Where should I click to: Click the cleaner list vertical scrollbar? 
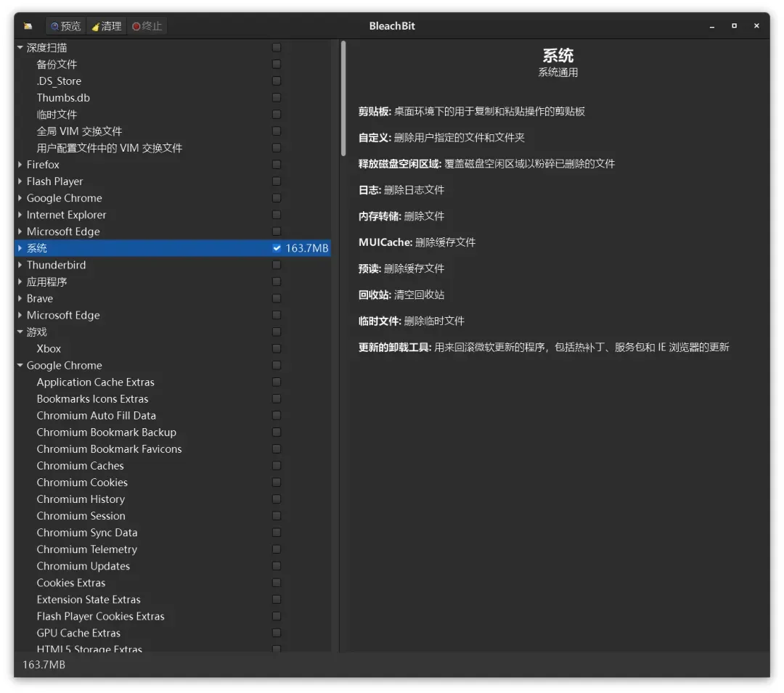click(343, 99)
